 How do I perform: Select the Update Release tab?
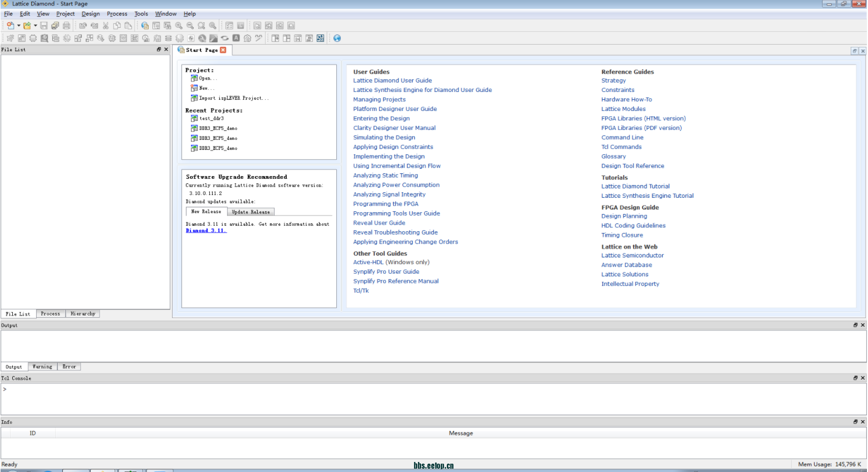[251, 212]
